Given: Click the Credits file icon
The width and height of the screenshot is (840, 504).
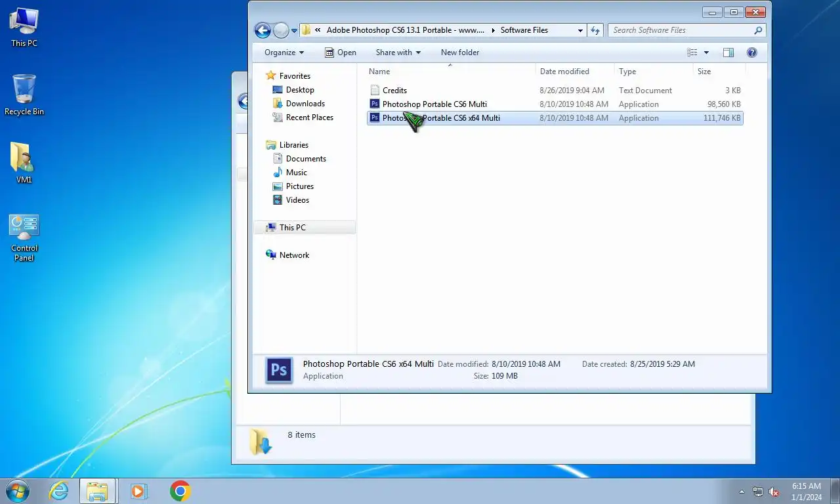Looking at the screenshot, I should click(x=375, y=91).
